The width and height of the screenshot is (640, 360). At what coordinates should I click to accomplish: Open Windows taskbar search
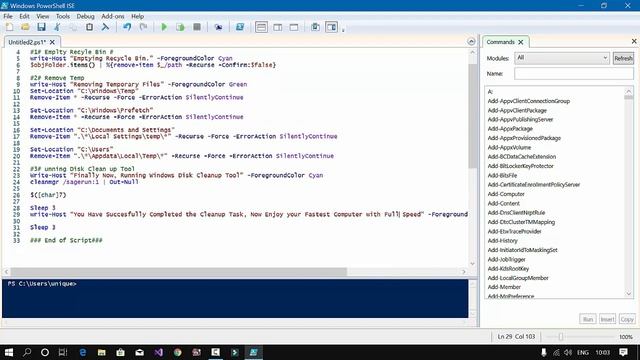coord(27,352)
